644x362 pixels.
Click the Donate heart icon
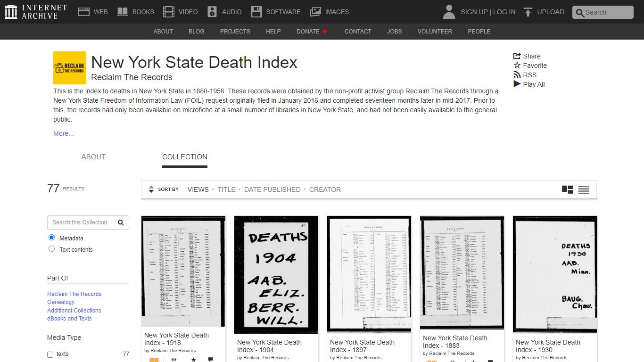point(325,32)
